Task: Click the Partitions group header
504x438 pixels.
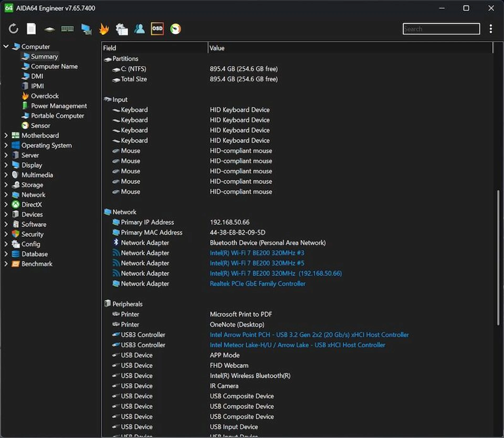Action: point(121,59)
